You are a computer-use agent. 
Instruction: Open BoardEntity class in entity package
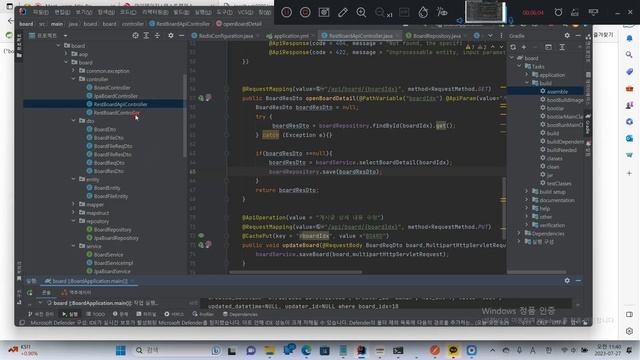107,188
